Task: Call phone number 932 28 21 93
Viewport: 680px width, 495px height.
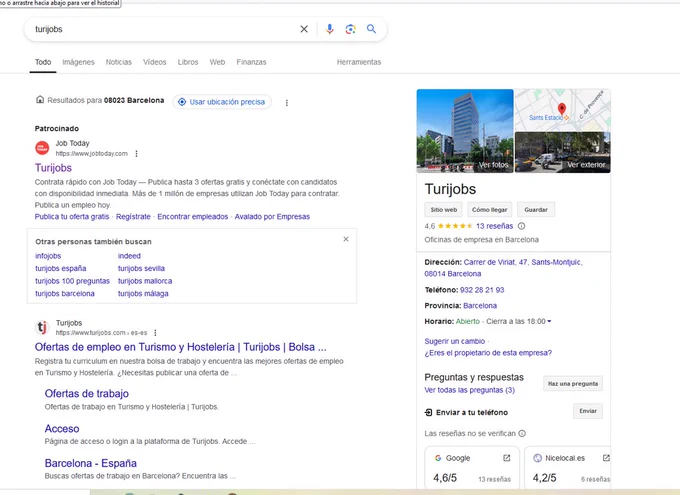Action: click(x=482, y=290)
